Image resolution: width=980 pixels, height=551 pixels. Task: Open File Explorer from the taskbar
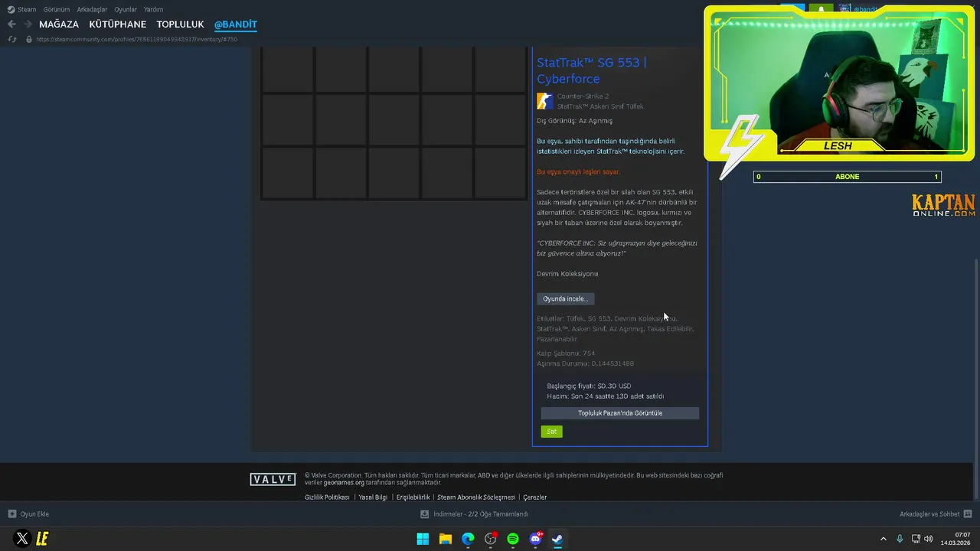tap(445, 539)
